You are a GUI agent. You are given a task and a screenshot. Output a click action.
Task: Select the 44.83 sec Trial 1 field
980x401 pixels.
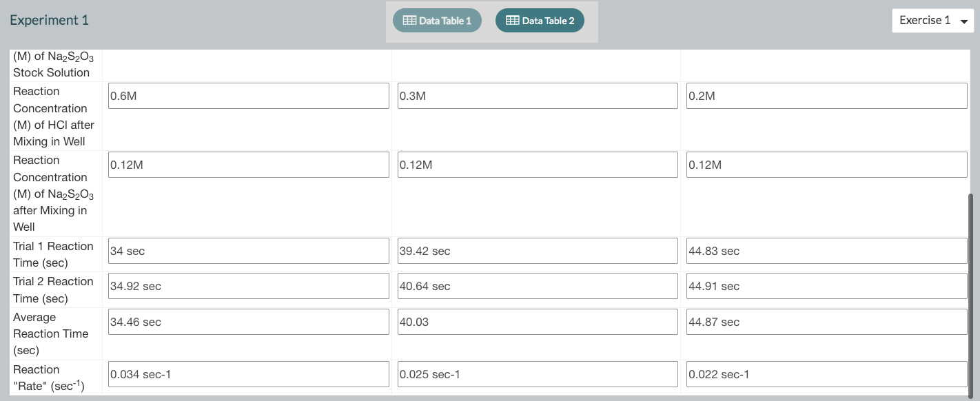point(826,251)
